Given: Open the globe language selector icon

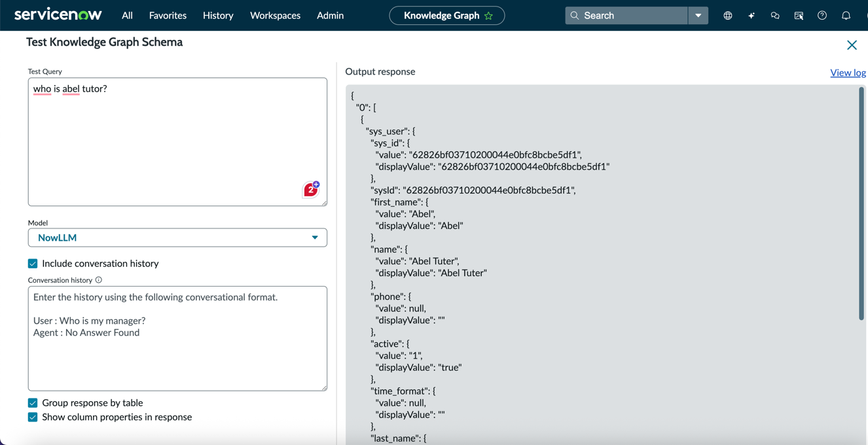Looking at the screenshot, I should click(727, 15).
